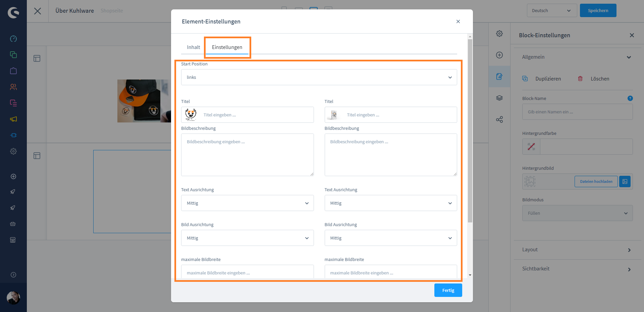Open right Text Ausrichtung dropdown
This screenshot has width=644, height=312.
pos(391,203)
